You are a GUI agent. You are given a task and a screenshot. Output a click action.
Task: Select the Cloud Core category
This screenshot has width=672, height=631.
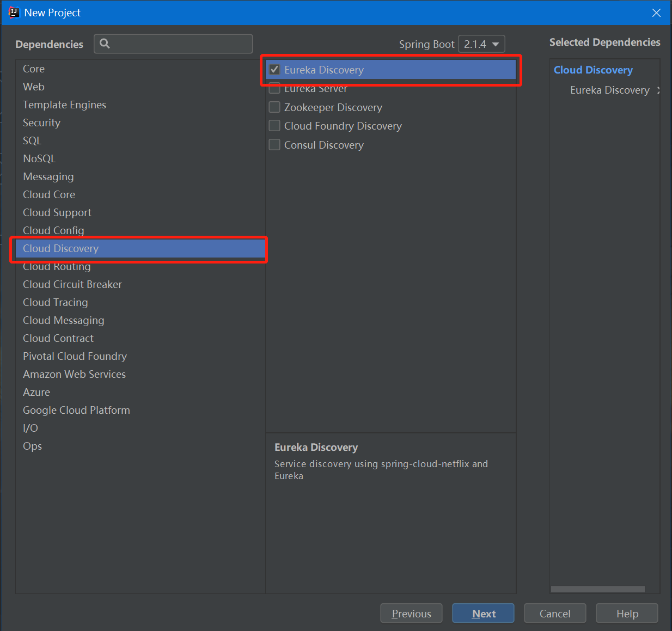pos(140,194)
